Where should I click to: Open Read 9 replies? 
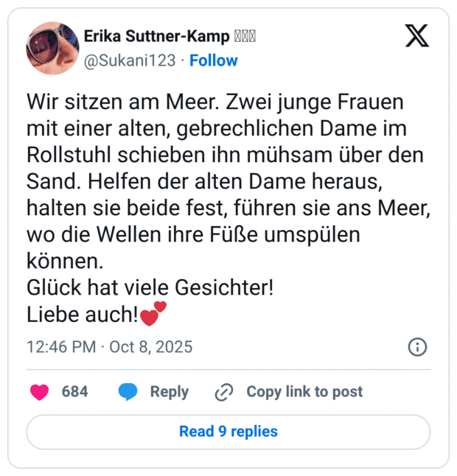(228, 432)
